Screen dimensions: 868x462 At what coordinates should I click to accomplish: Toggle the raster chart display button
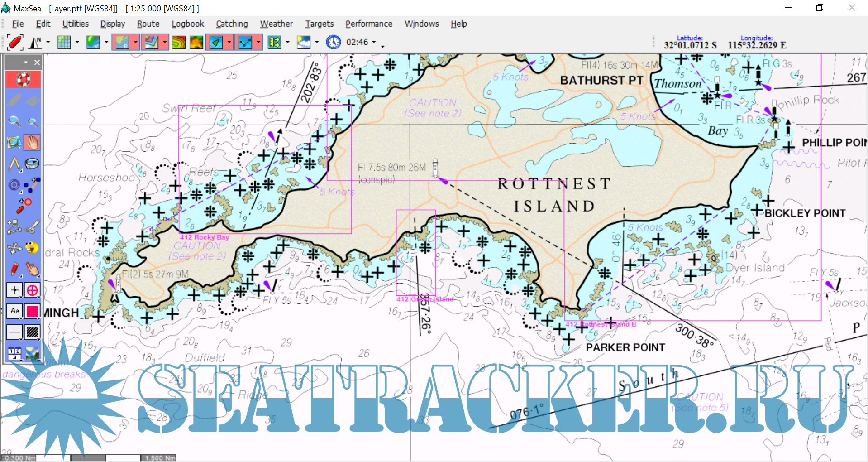(x=122, y=43)
